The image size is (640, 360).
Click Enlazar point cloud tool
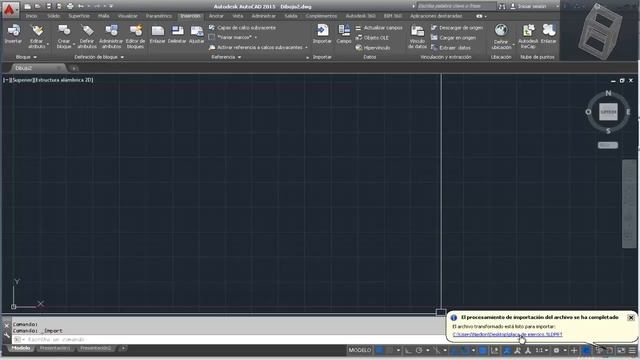[549, 33]
